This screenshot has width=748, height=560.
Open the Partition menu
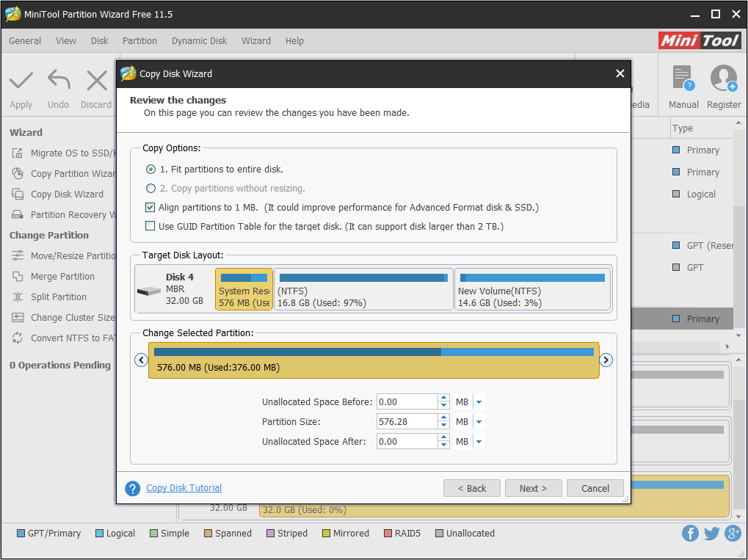139,41
